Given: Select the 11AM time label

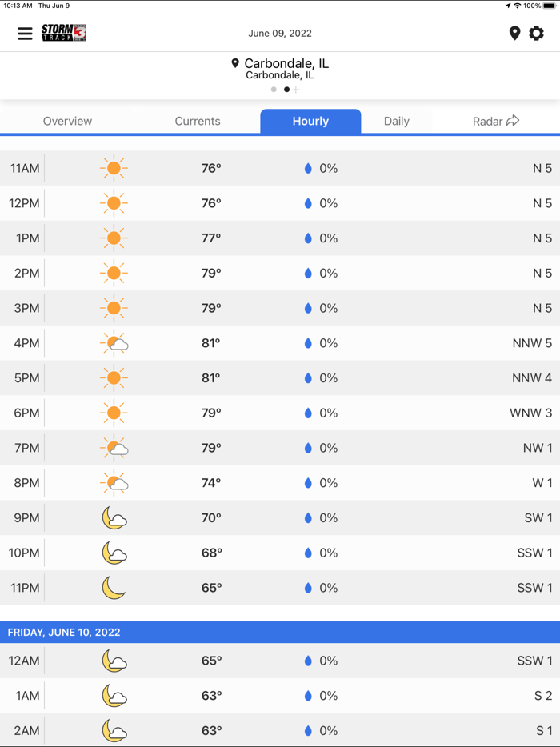Looking at the screenshot, I should point(25,168).
